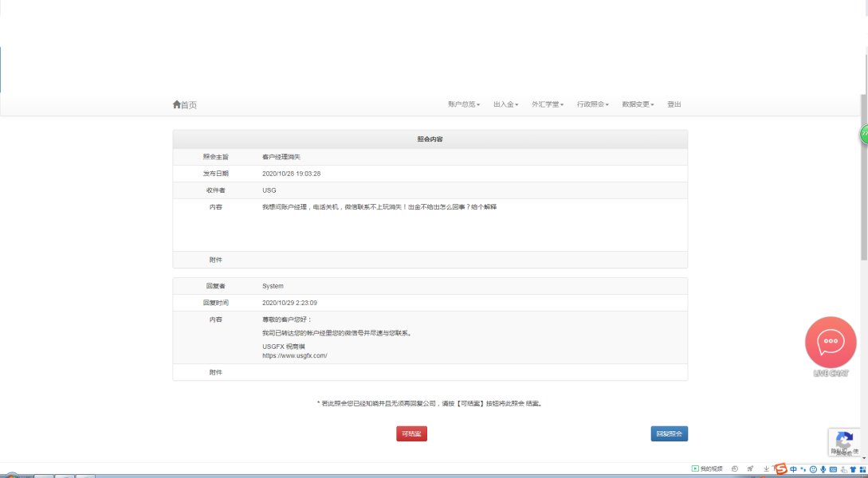
Task: Click the Sogou input method S logo
Action: coord(780,469)
